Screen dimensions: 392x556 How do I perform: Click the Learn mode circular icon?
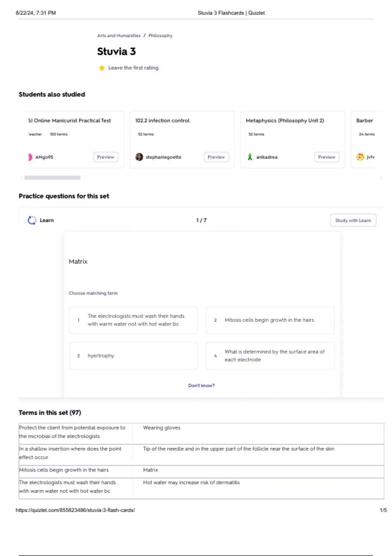(x=32, y=220)
